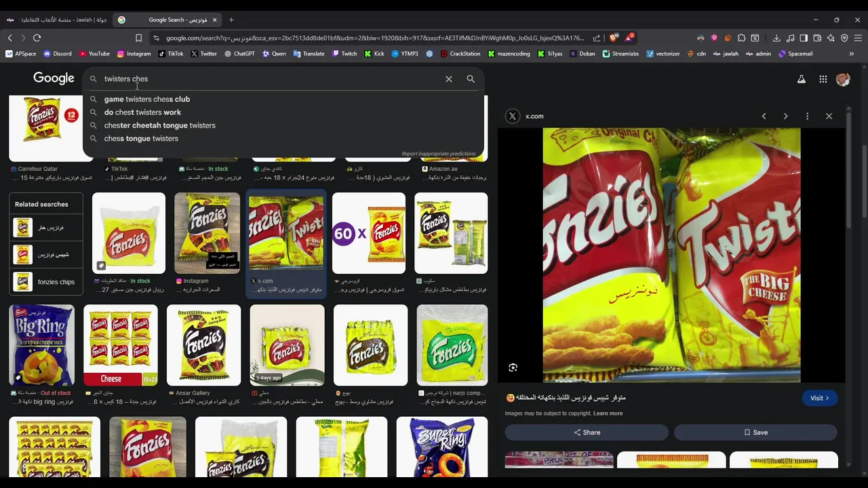Open the Twitch bookmark

point(344,54)
